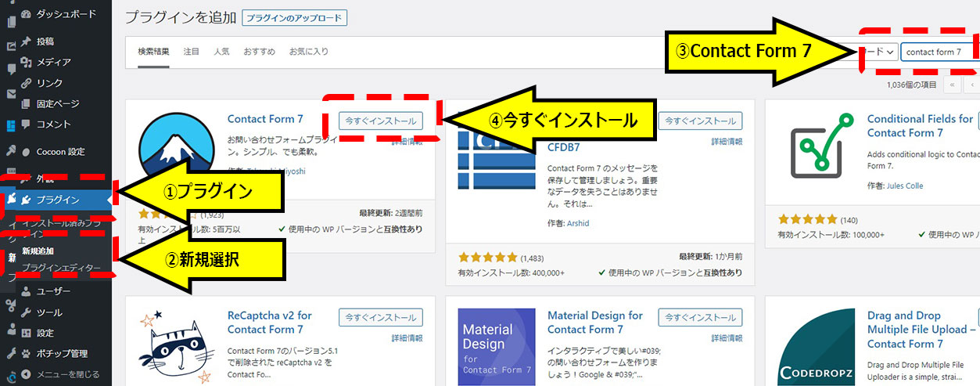980x386 pixels.
Task: Click the Material Design plugin thumbnail
Action: point(497,347)
